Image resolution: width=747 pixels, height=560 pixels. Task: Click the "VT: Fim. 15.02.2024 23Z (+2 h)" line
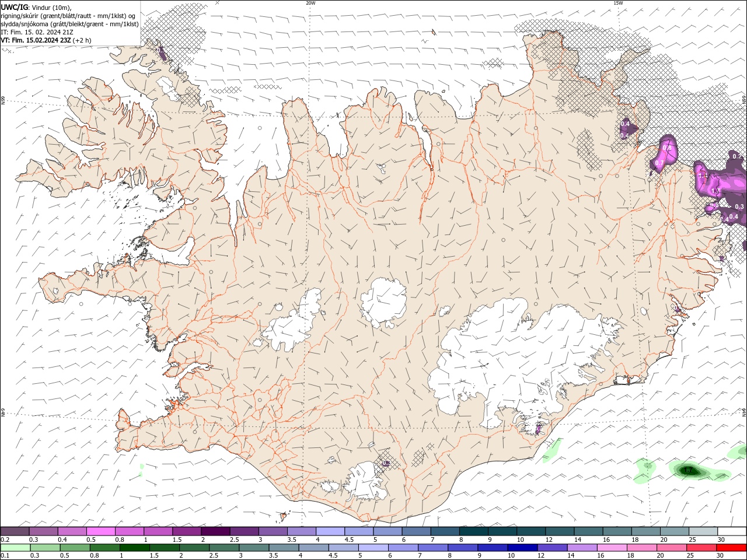click(46, 40)
